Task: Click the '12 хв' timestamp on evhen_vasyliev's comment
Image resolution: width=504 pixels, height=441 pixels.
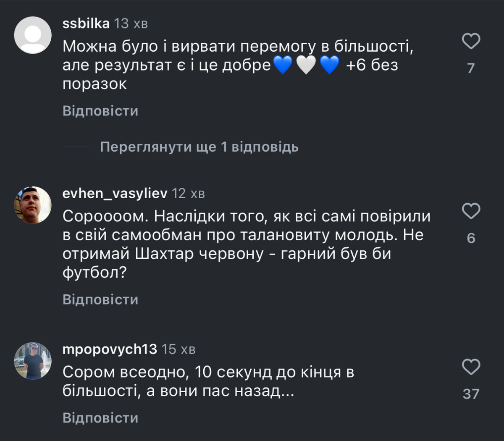Action: click(x=188, y=193)
